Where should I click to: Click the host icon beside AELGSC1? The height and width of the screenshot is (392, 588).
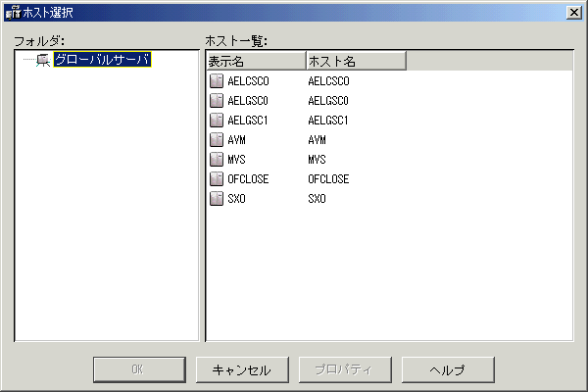pos(217,120)
